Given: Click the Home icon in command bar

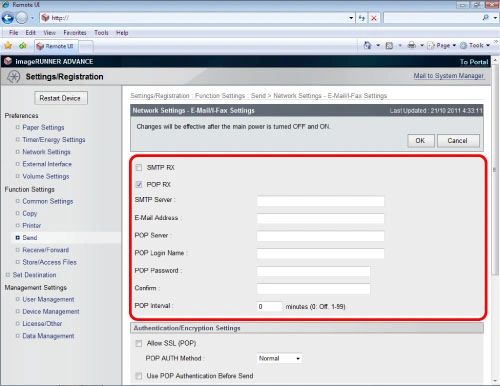Looking at the screenshot, I should point(367,45).
